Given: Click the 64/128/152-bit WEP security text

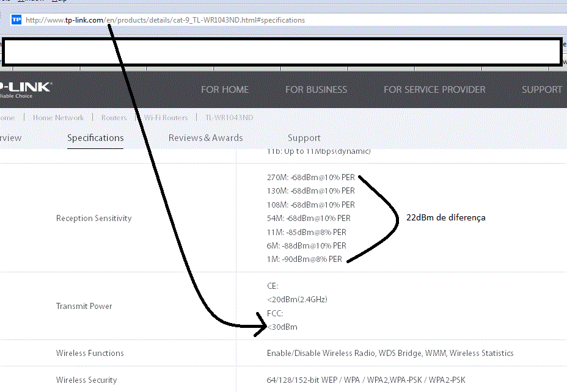Looking at the screenshot, I should point(366,380).
